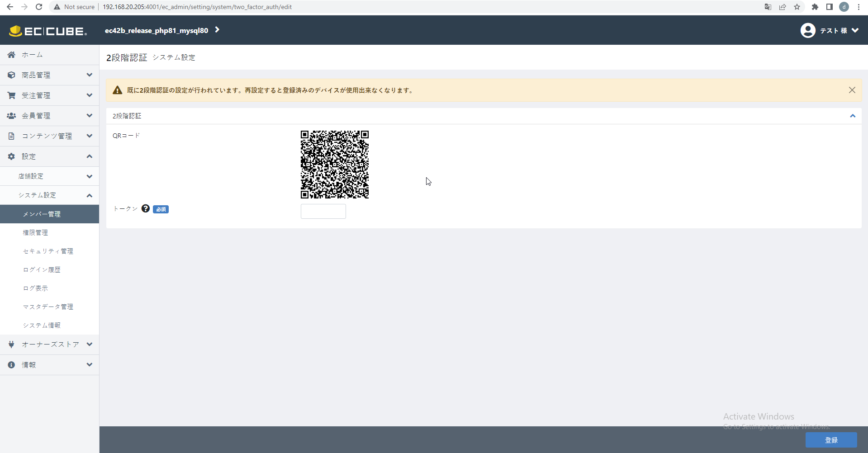
Task: Click the 会員管理 members icon
Action: [11, 115]
